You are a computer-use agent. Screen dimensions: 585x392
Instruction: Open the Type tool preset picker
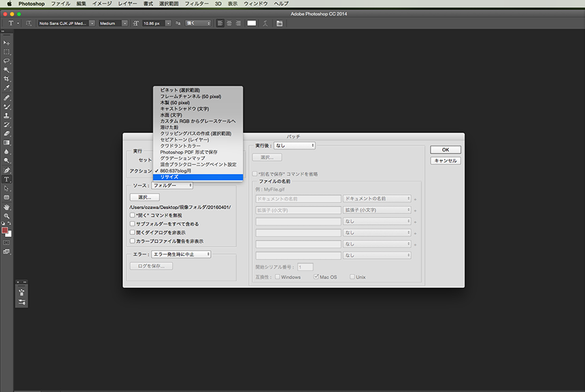pyautogui.click(x=14, y=23)
